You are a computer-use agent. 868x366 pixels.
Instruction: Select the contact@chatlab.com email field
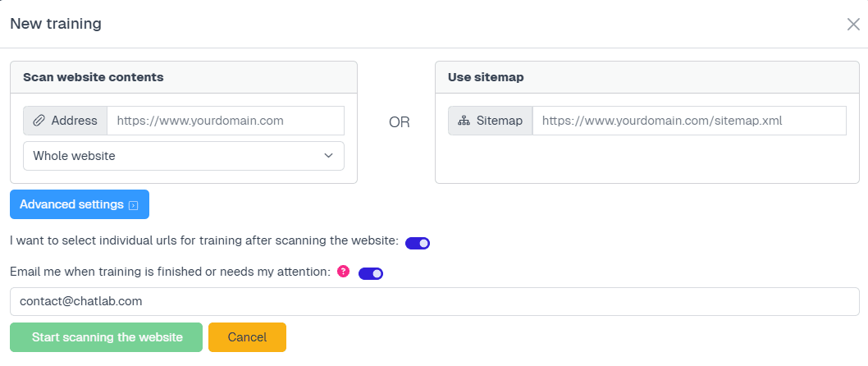(434, 301)
